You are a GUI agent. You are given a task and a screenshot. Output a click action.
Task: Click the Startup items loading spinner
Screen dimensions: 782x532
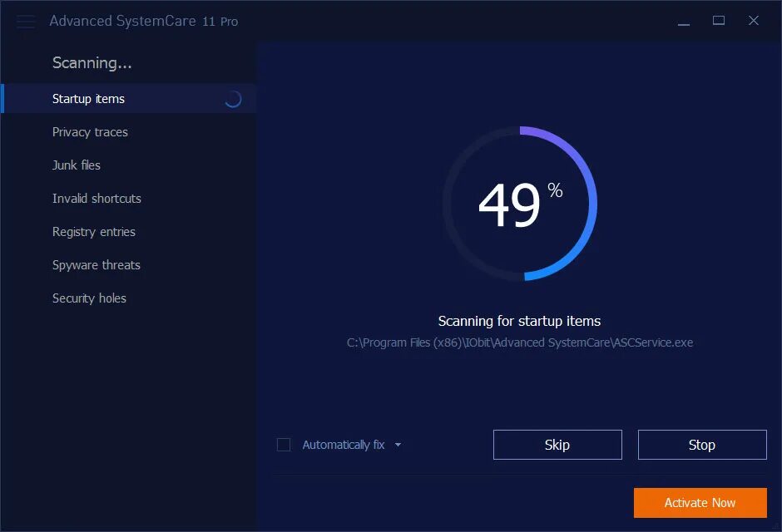tap(233, 99)
